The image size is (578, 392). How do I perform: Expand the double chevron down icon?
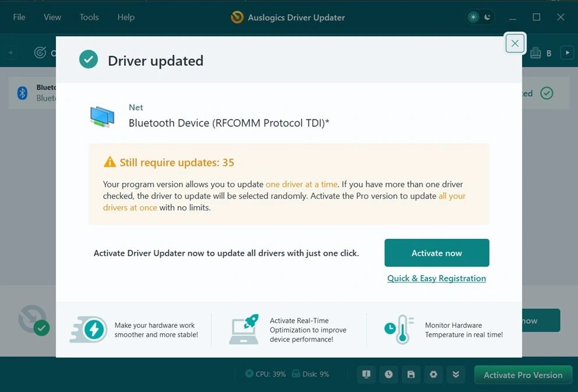coord(456,375)
